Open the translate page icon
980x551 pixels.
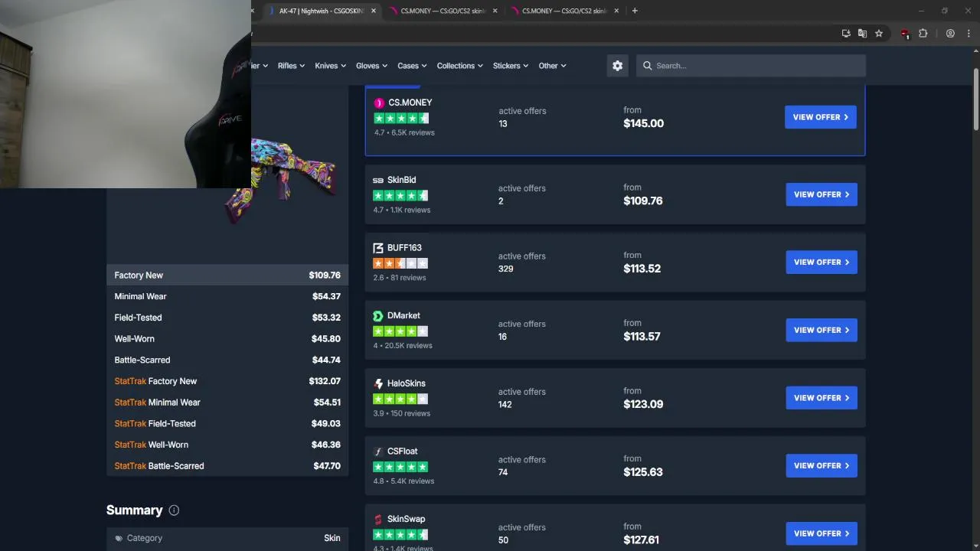coord(862,34)
